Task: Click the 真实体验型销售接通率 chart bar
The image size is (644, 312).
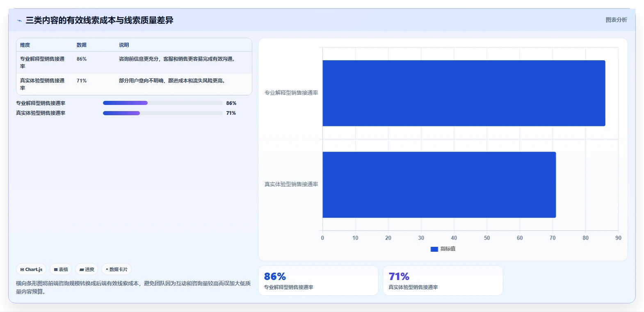Action: pyautogui.click(x=439, y=184)
